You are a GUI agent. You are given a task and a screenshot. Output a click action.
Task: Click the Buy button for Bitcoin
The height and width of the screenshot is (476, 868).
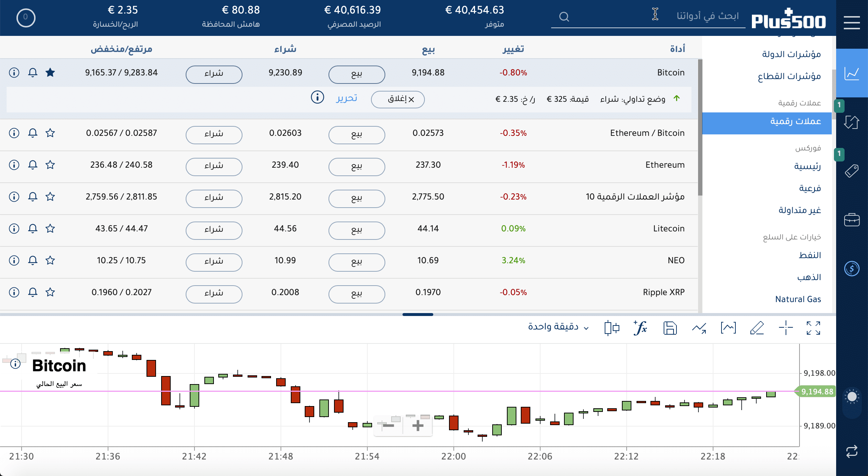pos(214,74)
